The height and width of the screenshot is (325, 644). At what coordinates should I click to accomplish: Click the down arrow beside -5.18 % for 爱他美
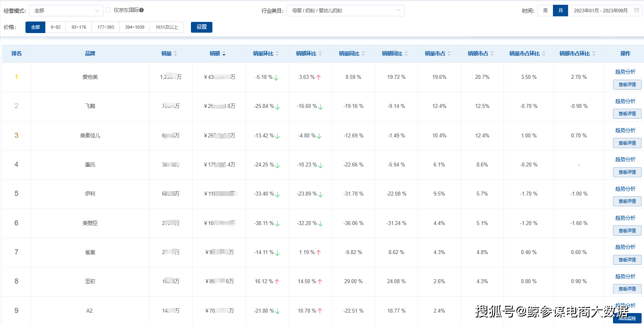[276, 78]
